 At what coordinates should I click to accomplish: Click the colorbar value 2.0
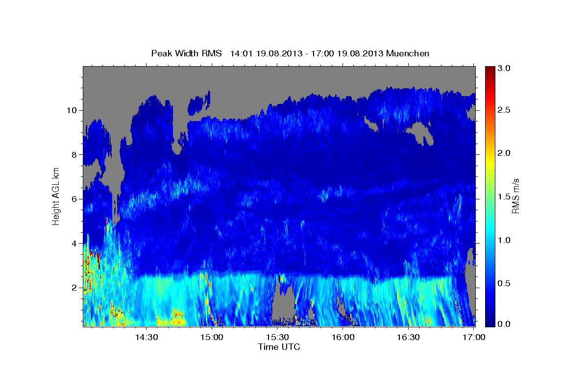tap(504, 153)
